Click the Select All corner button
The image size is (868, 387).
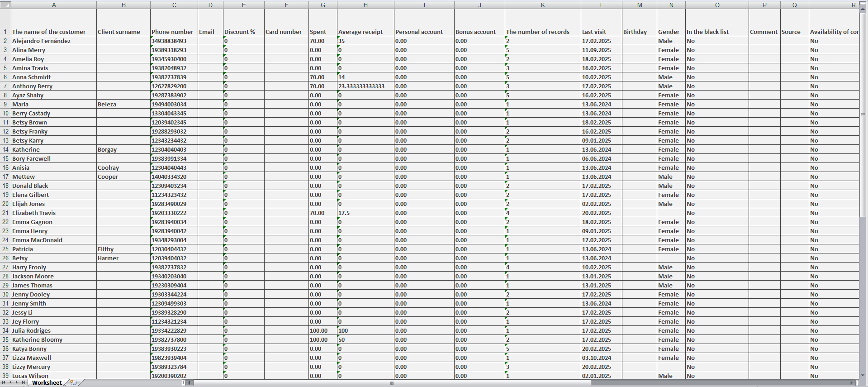(5, 5)
